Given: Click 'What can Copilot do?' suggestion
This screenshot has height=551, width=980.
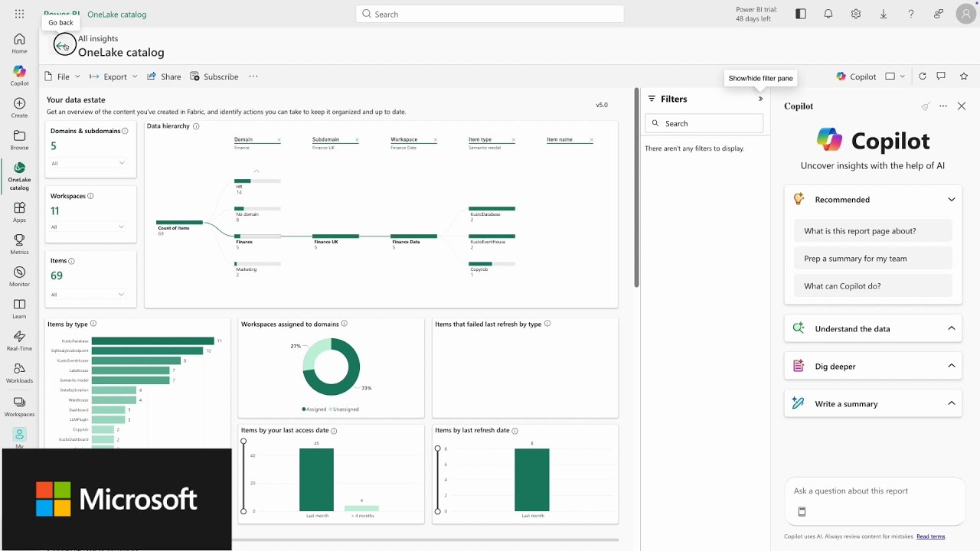Looking at the screenshot, I should [x=873, y=286].
